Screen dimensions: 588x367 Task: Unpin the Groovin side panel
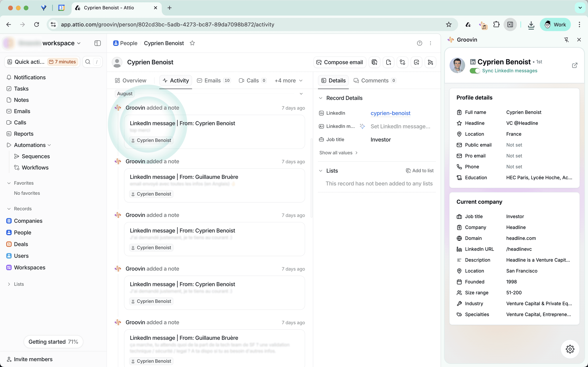coord(566,40)
